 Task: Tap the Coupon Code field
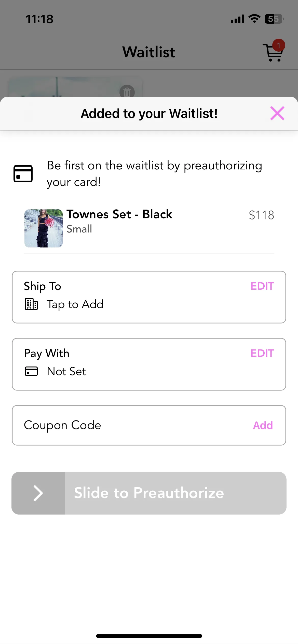click(149, 425)
